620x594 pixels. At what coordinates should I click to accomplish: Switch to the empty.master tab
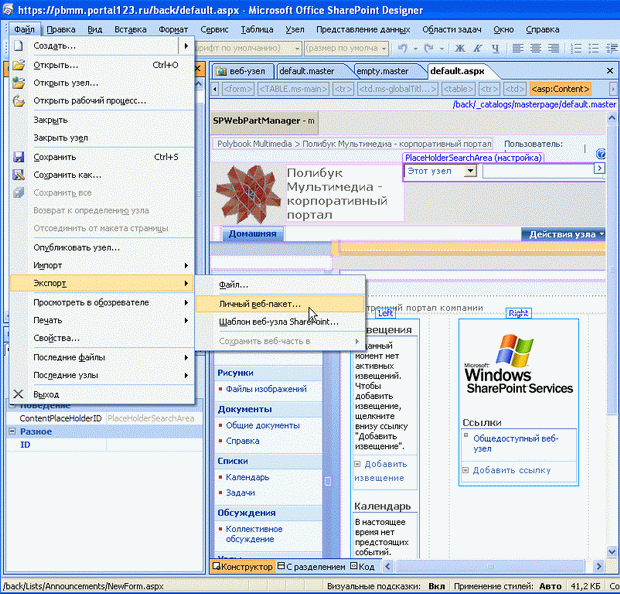click(x=383, y=71)
